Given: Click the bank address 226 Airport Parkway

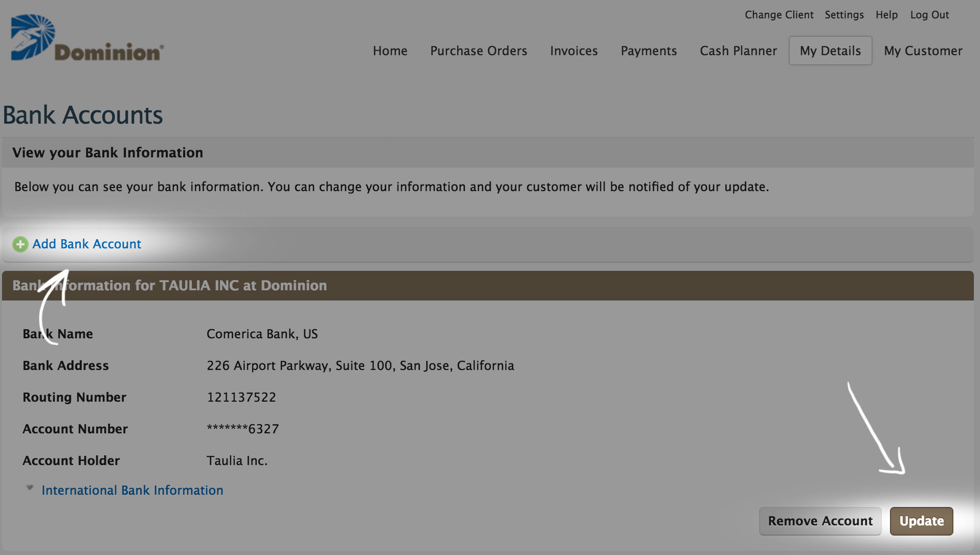Looking at the screenshot, I should point(361,365).
